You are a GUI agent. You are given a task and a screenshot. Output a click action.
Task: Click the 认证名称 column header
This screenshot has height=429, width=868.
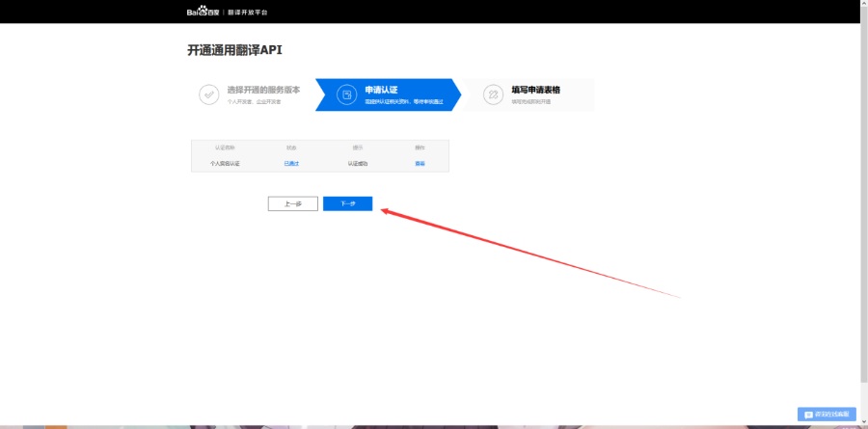click(225, 147)
